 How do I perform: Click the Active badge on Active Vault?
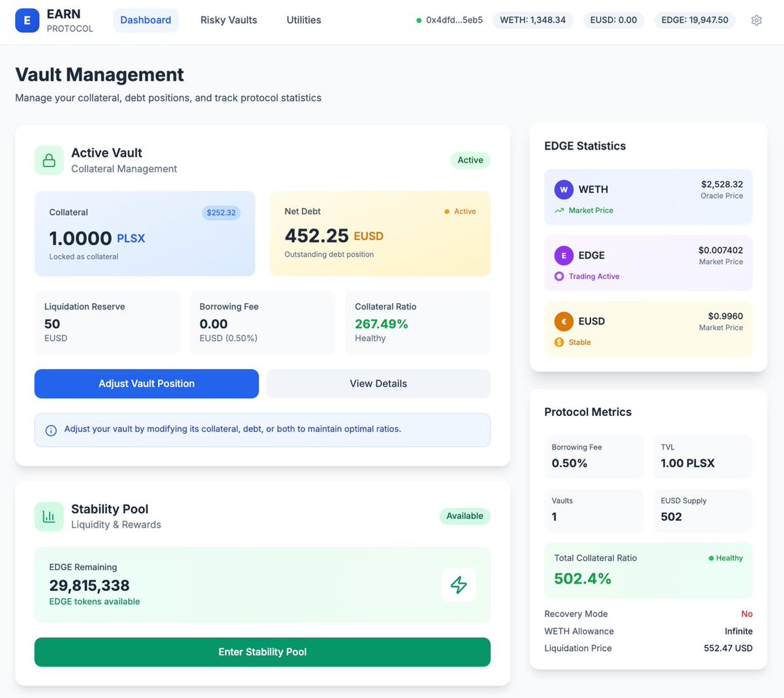[x=470, y=160]
